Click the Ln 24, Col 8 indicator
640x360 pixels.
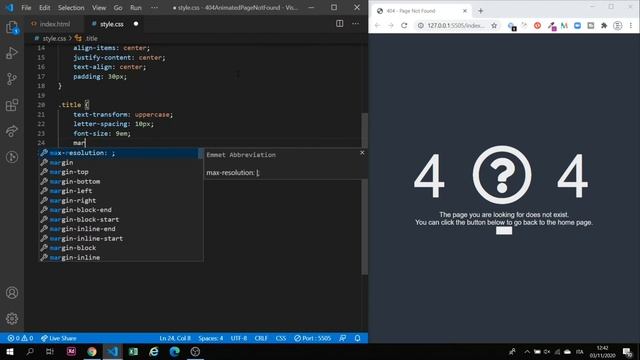click(175, 338)
